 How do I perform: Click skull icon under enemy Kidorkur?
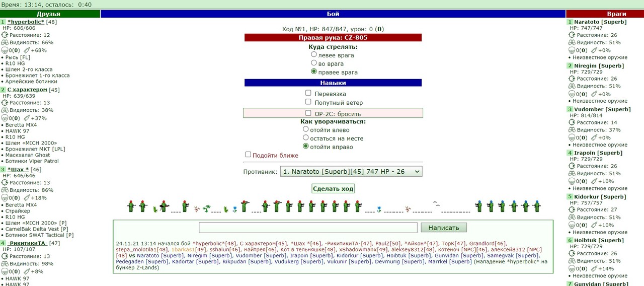tap(572, 225)
